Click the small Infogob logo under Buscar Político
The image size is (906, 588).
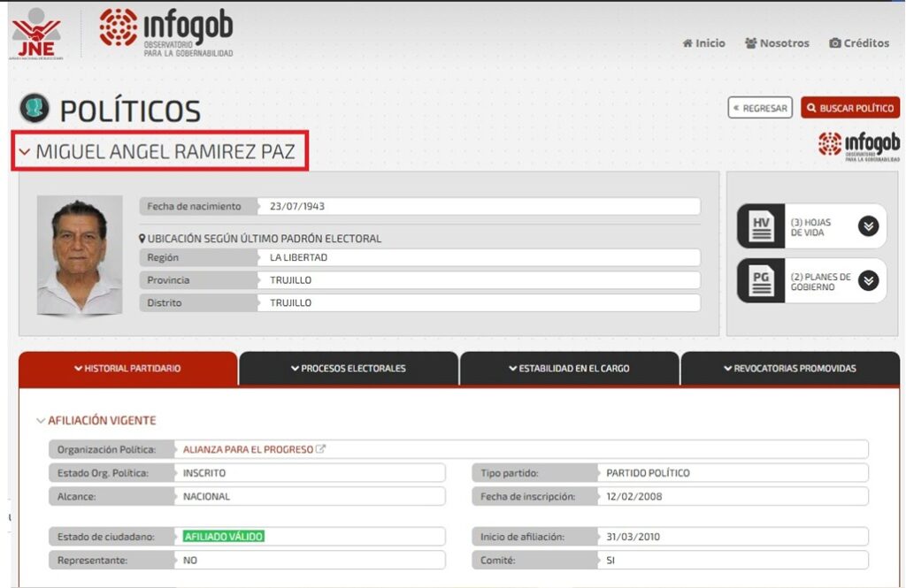point(858,146)
